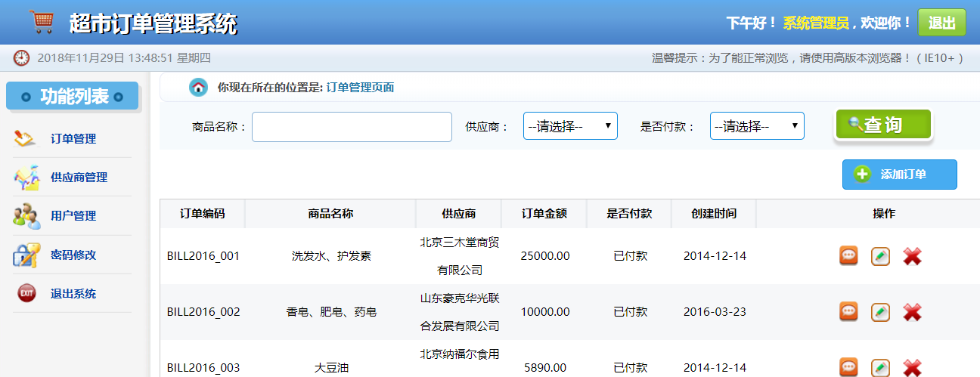Click the 是否付款 column header
Image resolution: width=980 pixels, height=377 pixels.
point(629,214)
